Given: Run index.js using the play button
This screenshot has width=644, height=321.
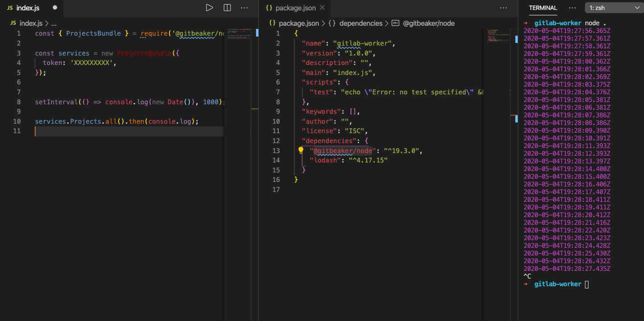Looking at the screenshot, I should coord(209,7).
